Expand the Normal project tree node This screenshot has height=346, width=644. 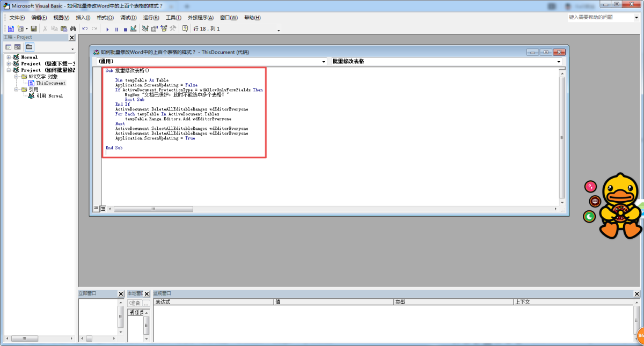pyautogui.click(x=9, y=57)
